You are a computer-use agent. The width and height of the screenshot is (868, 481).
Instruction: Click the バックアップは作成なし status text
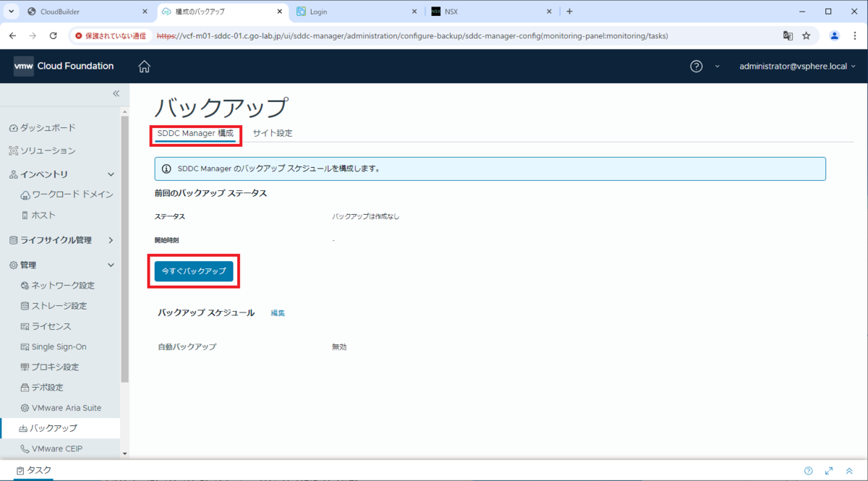pos(365,216)
